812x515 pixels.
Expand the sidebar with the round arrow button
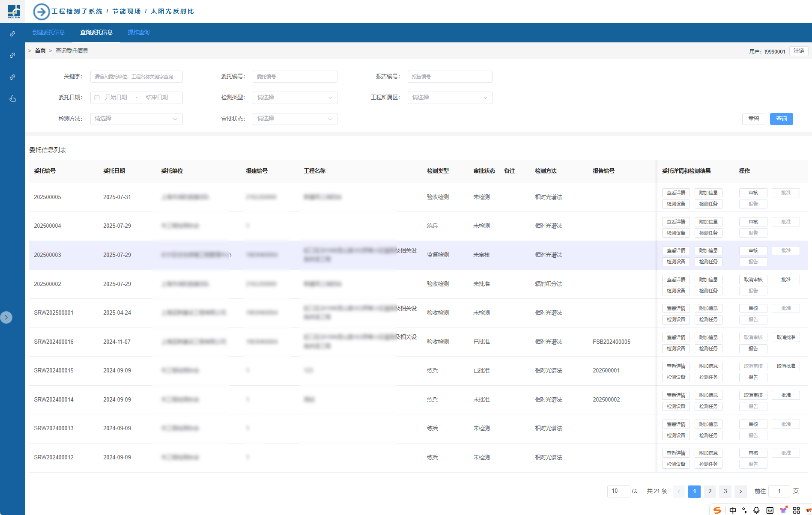point(6,317)
